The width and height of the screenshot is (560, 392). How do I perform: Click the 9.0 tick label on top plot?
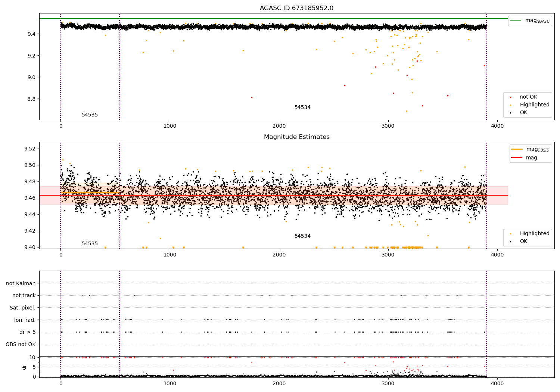click(31, 77)
